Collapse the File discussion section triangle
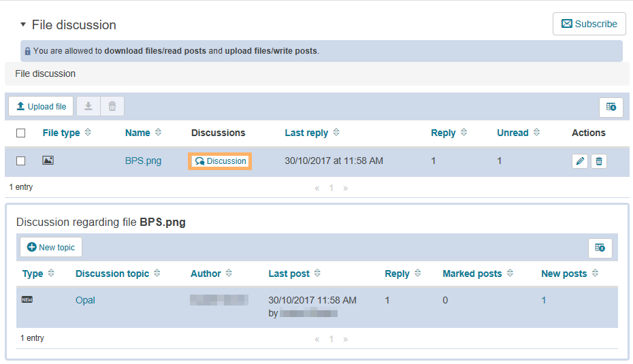This screenshot has width=633, height=364. (22, 24)
